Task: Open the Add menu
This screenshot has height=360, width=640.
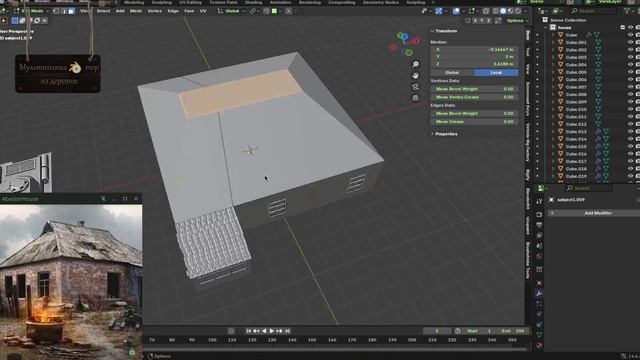Action: pyautogui.click(x=120, y=11)
